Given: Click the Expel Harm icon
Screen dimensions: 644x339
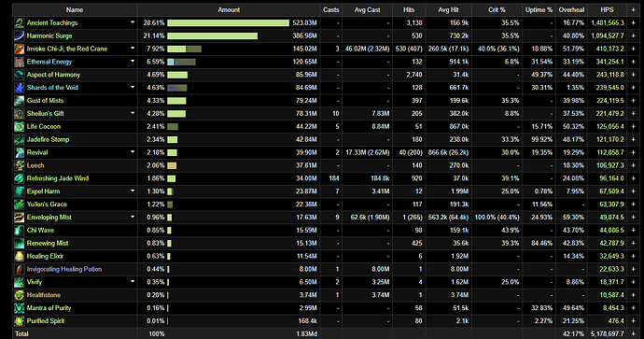Looking at the screenshot, I should click(x=20, y=191).
